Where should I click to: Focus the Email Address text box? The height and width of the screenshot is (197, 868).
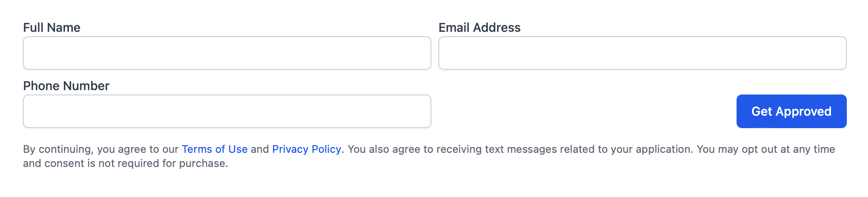pos(642,53)
